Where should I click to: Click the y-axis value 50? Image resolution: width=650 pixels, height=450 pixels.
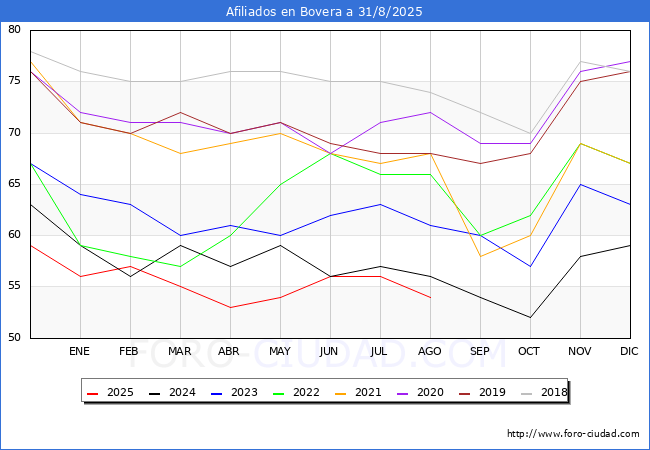(x=15, y=337)
